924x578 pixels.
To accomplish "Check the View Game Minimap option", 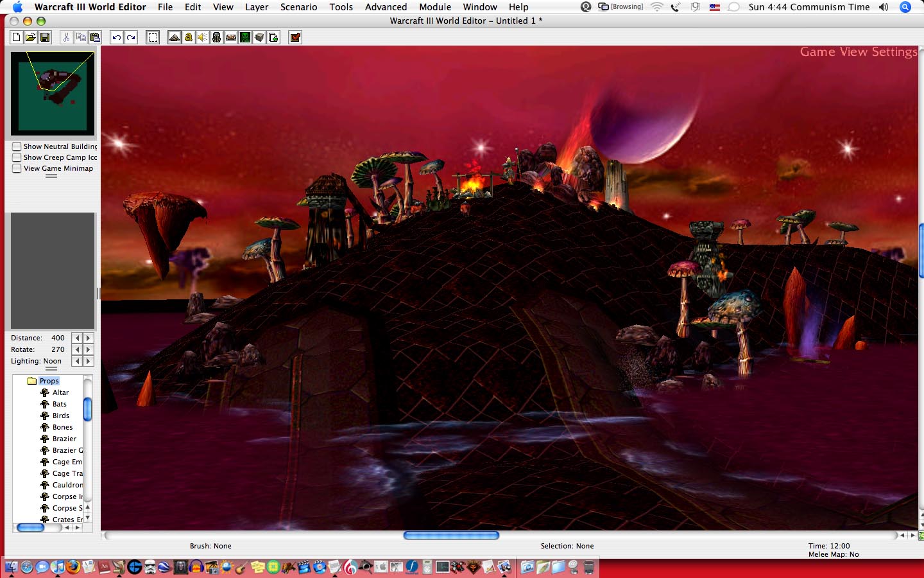I will (x=17, y=168).
